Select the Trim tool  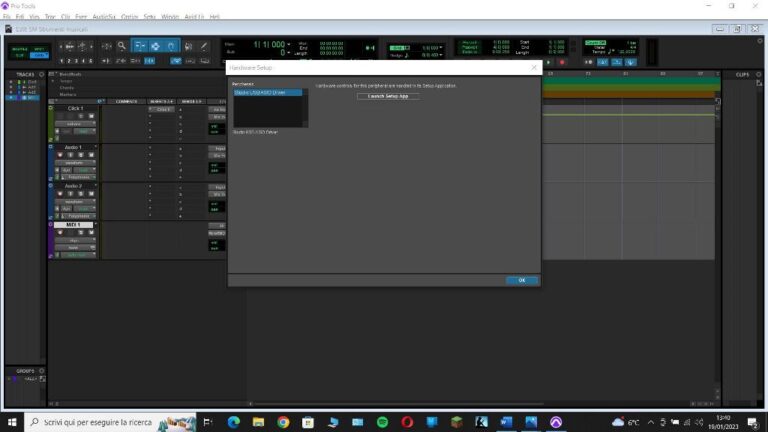(x=140, y=47)
